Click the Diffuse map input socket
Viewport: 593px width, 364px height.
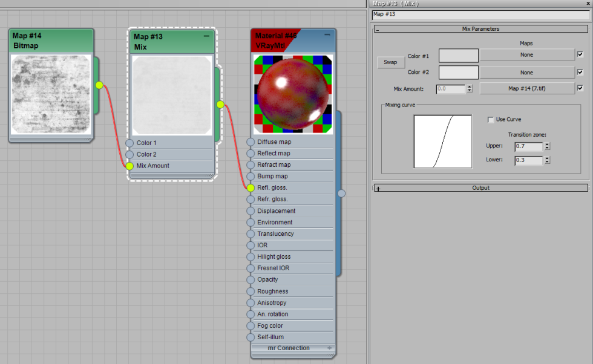(x=251, y=142)
